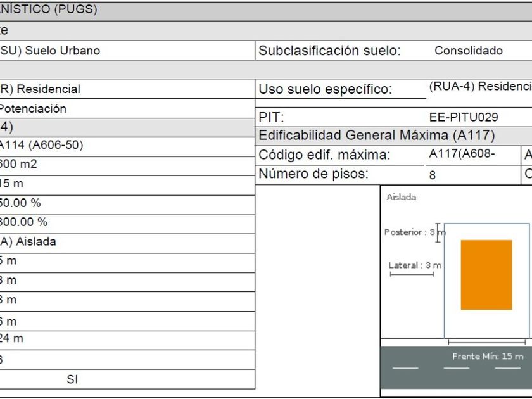Click the Aislada diagram title

coord(402,198)
